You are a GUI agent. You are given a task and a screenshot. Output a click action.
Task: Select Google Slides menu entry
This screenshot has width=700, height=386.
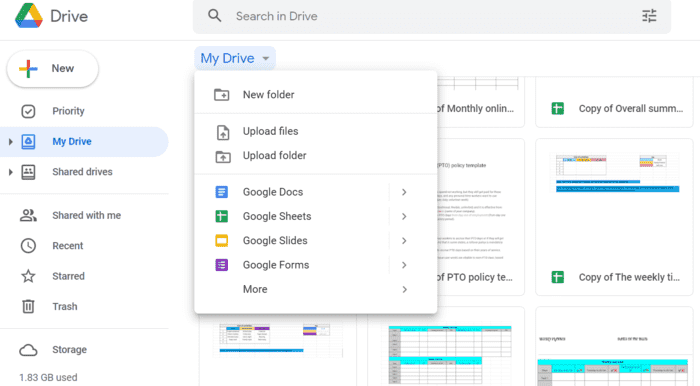pyautogui.click(x=316, y=241)
